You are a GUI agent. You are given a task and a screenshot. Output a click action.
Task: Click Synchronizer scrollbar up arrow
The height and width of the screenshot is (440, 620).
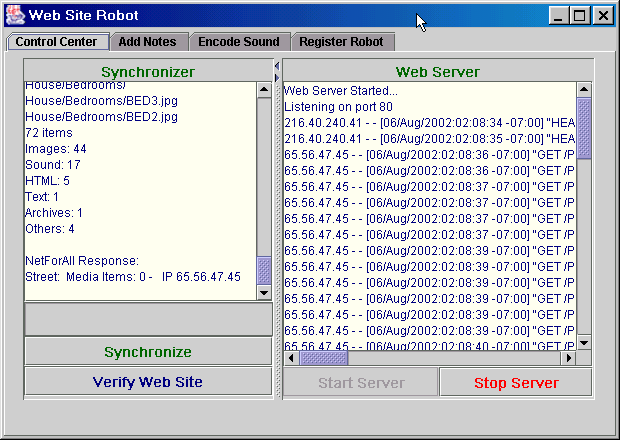(264, 90)
